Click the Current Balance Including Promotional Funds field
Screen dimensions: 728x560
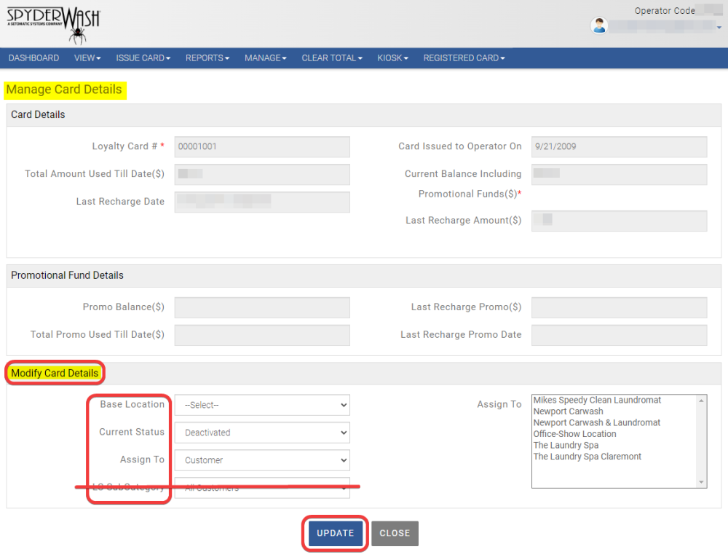(619, 174)
